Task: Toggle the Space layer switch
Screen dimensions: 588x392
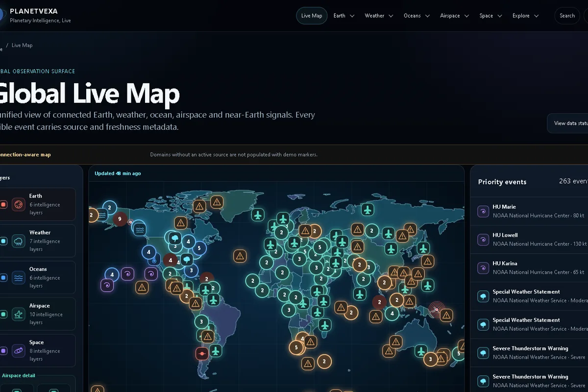Action: [x=3, y=351]
